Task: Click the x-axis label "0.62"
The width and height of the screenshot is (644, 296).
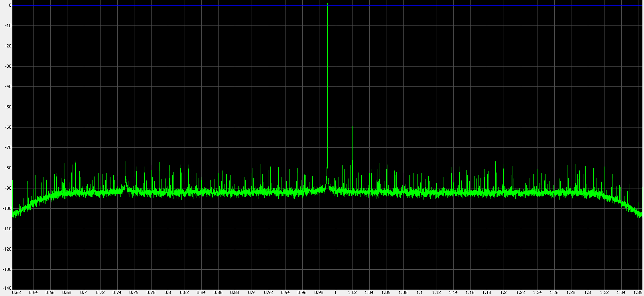Action: tap(16, 293)
